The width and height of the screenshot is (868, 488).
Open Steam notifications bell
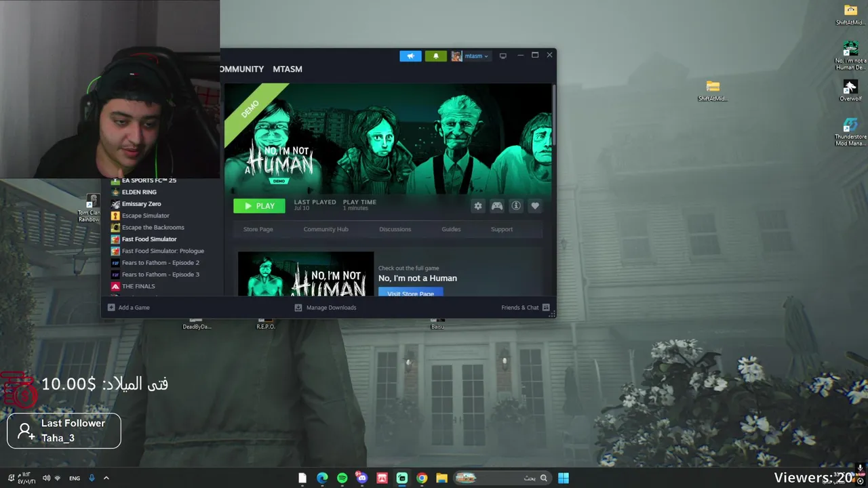436,56
